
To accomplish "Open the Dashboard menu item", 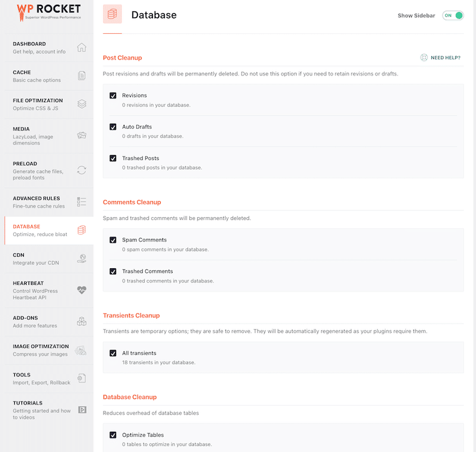I will (49, 48).
